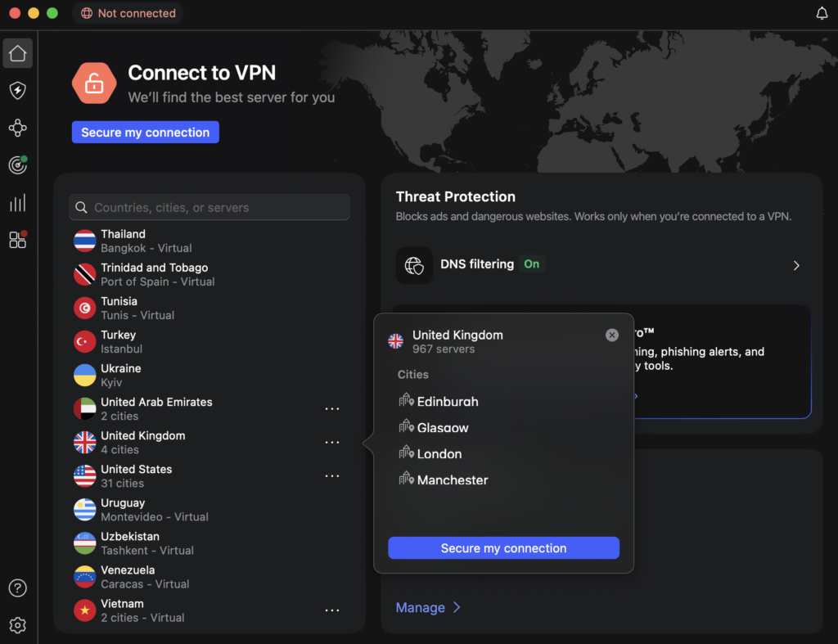Click the United Arab Emirates flag icon
The width and height of the screenshot is (838, 644).
pyautogui.click(x=85, y=409)
